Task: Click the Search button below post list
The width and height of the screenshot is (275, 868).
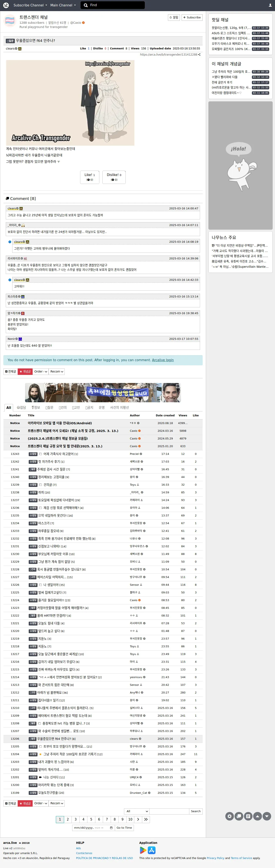Action: coord(196,811)
